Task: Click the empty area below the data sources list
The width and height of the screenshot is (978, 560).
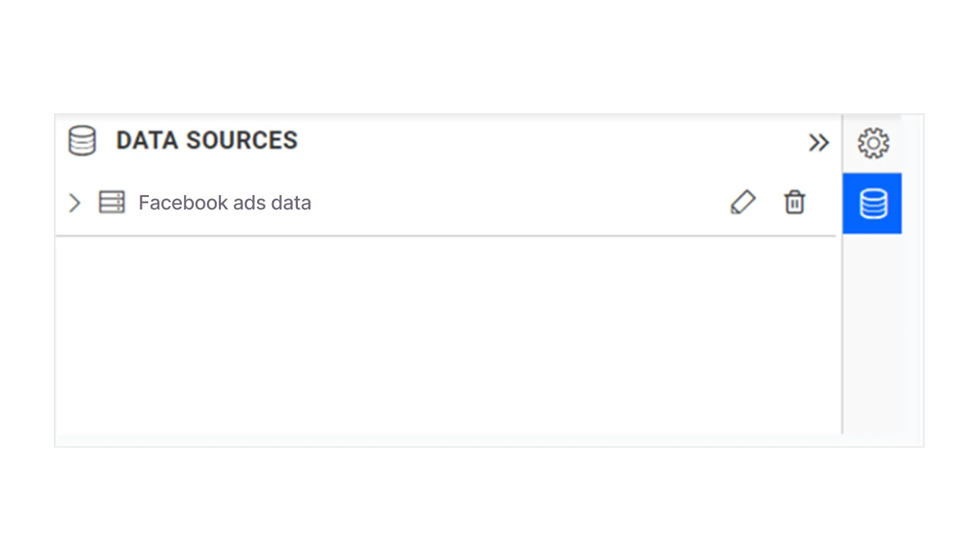Action: pyautogui.click(x=448, y=336)
